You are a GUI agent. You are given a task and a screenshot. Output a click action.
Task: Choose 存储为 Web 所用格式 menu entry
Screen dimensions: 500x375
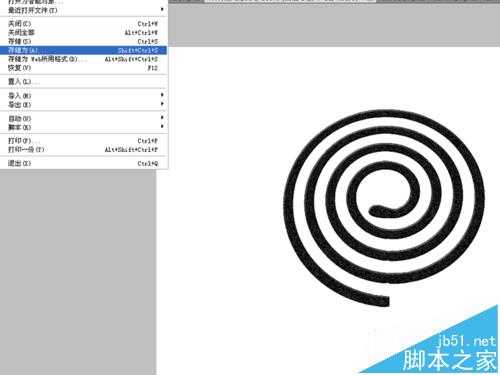click(83, 59)
